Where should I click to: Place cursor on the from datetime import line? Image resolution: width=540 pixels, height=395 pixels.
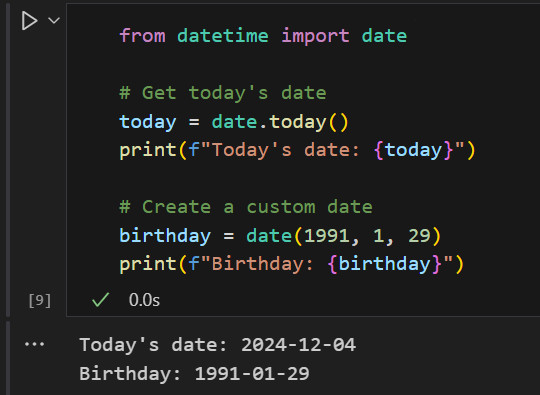[263, 36]
